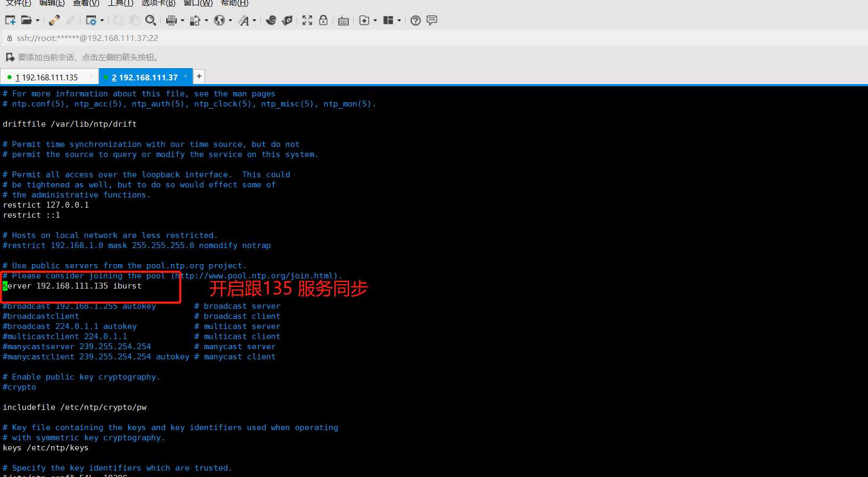Open the feedback chat bubble icon

[x=432, y=20]
